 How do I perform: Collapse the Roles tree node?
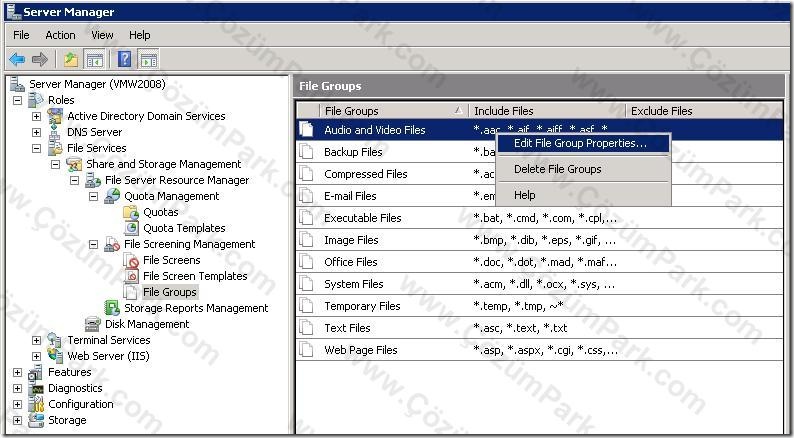(17, 100)
